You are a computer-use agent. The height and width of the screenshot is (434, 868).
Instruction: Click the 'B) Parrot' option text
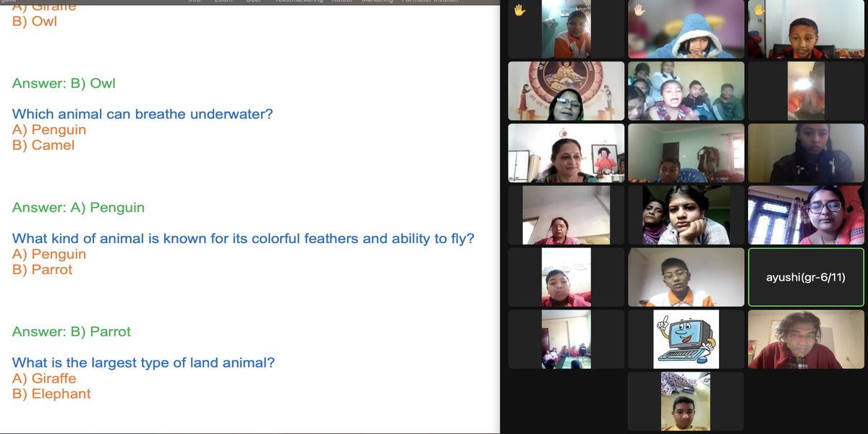pos(43,270)
